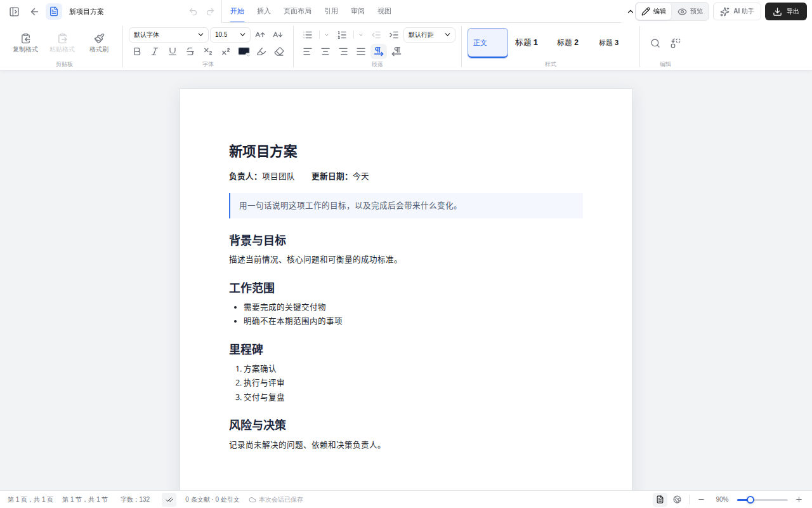Click the zoom out minus icon
This screenshot has height=508, width=812.
pos(701,500)
